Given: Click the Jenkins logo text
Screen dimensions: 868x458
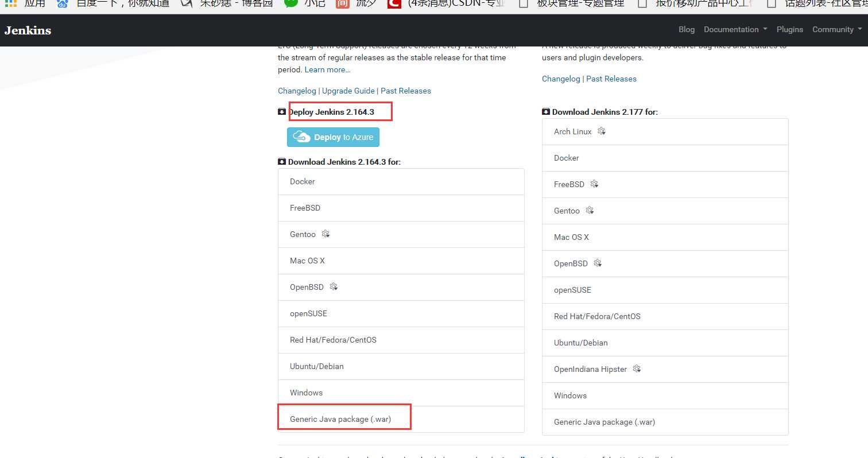Looking at the screenshot, I should [x=28, y=30].
